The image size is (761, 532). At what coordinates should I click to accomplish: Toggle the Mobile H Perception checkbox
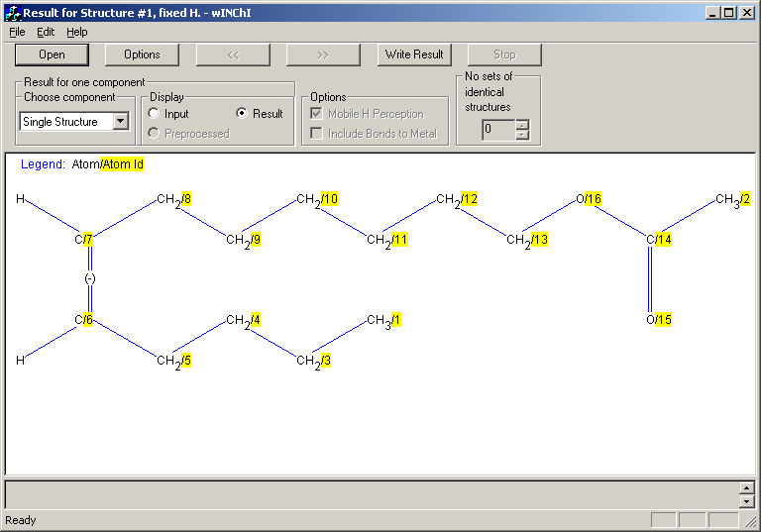[x=316, y=114]
